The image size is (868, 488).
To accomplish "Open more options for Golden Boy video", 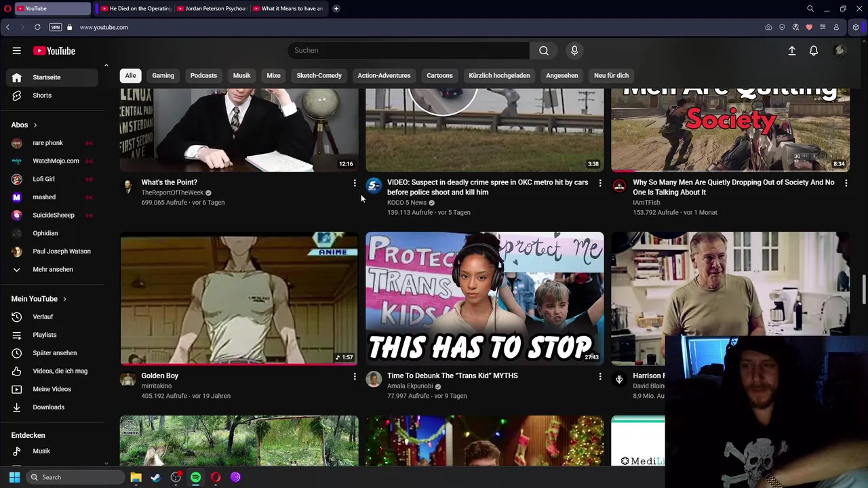I will pos(355,376).
